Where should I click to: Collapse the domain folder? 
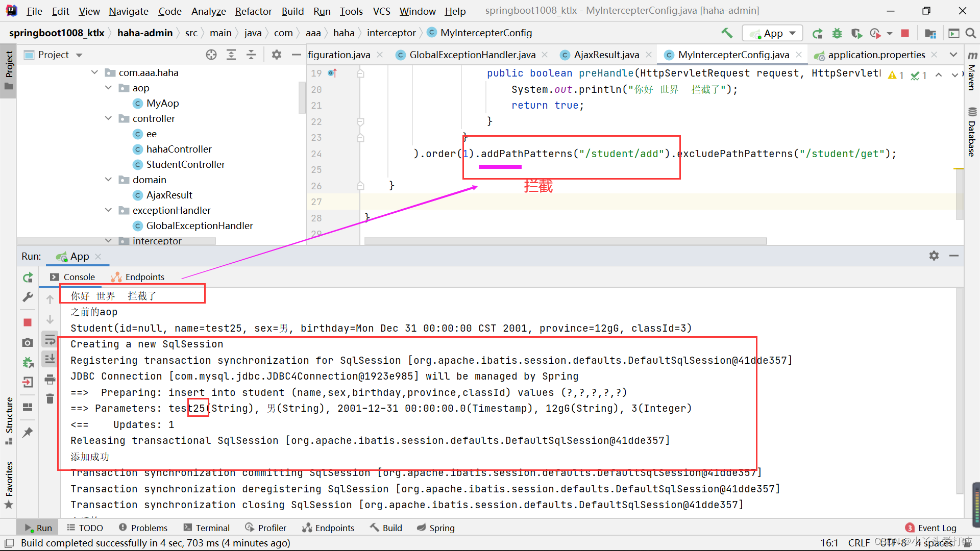(108, 180)
